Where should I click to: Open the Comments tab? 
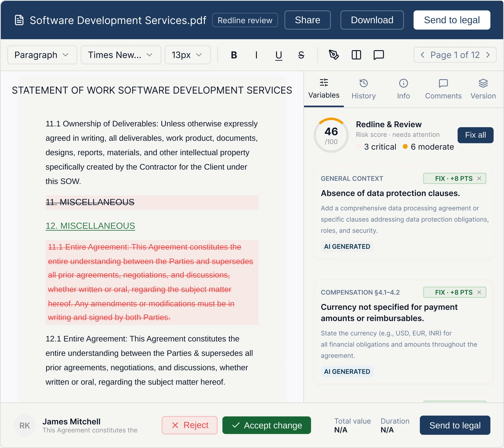click(443, 89)
